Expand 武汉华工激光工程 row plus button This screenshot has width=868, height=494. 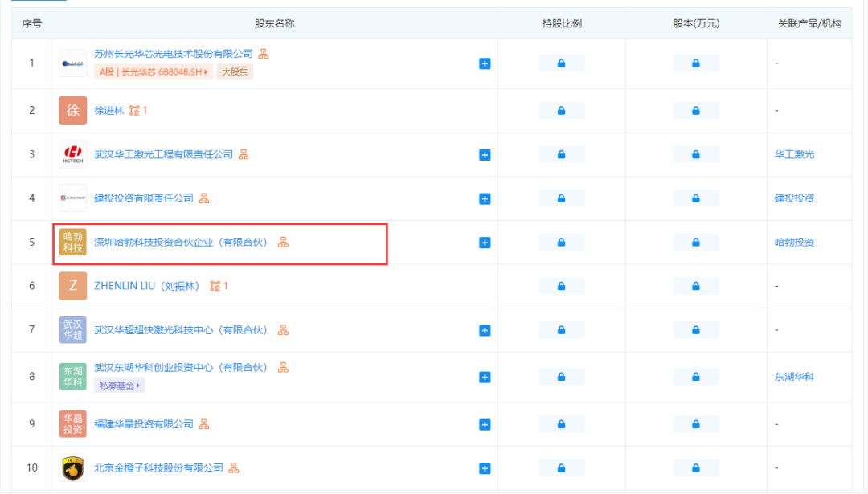tap(485, 155)
